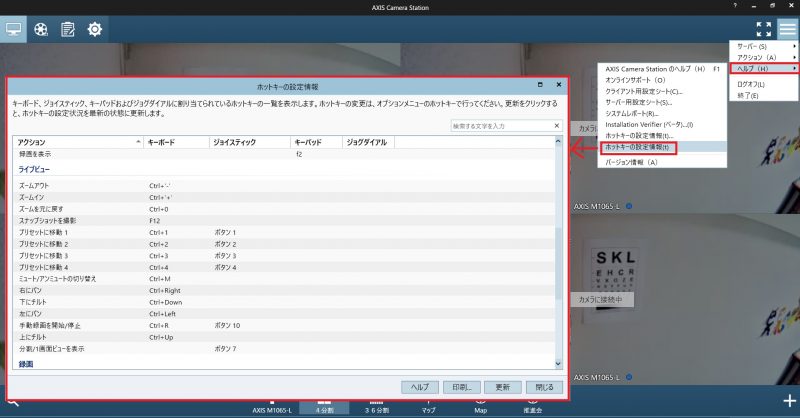Click the hotkey search input field
The height and width of the screenshot is (418, 800).
[501, 126]
